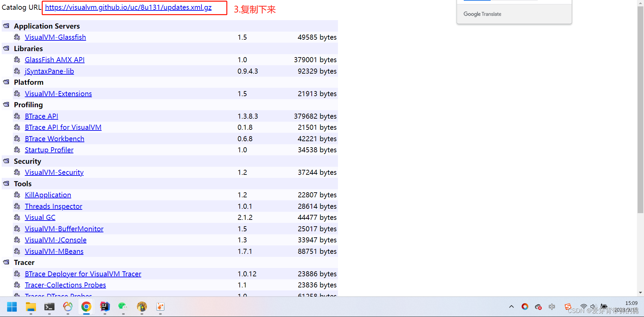The height and width of the screenshot is (317, 644).
Task: Click the Catalog URL updates.xml.gz link
Action: [128, 7]
